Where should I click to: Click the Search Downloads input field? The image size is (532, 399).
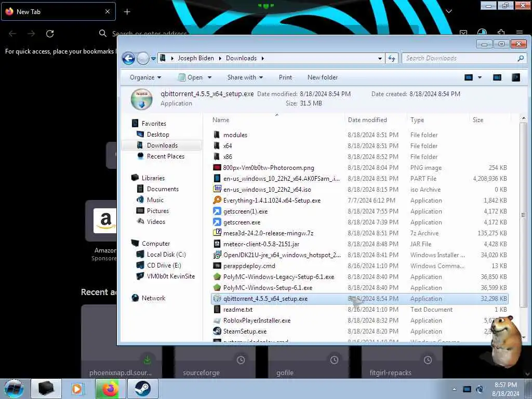click(460, 58)
